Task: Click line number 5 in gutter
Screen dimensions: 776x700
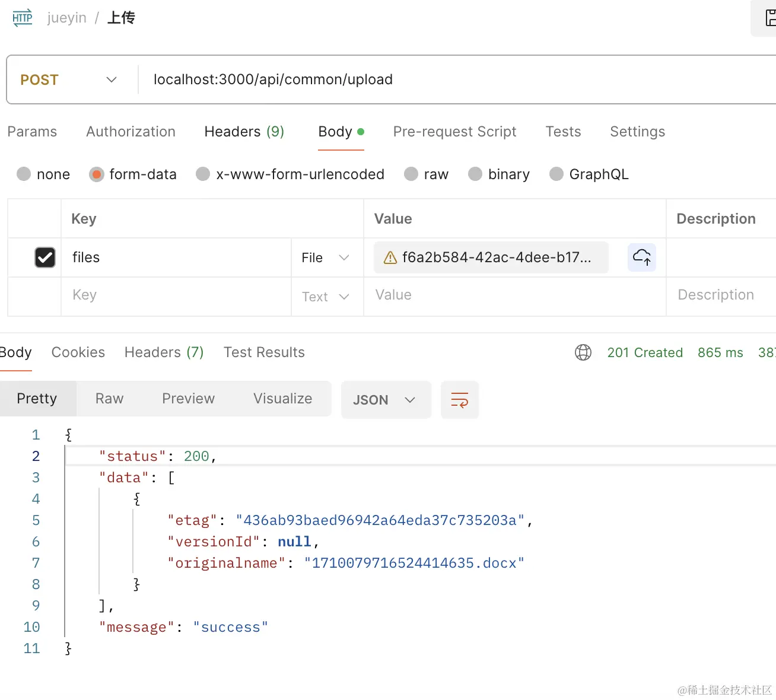Action: click(x=36, y=520)
